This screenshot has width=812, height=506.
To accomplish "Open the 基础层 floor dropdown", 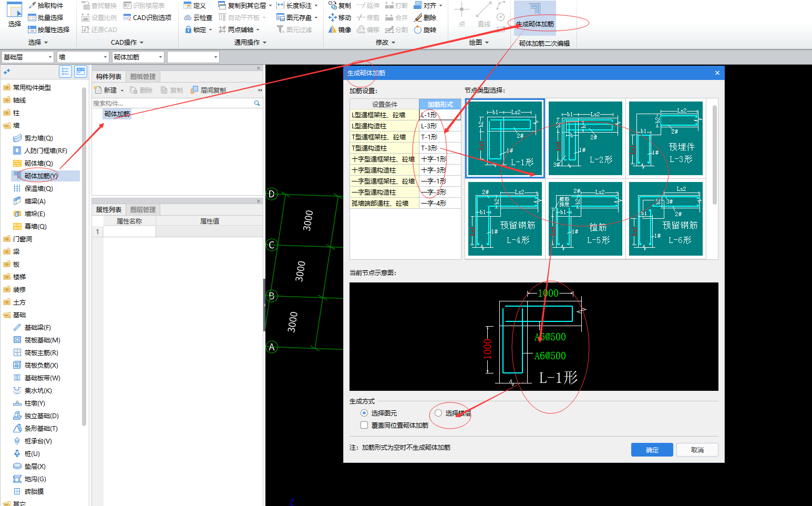I will tap(28, 57).
